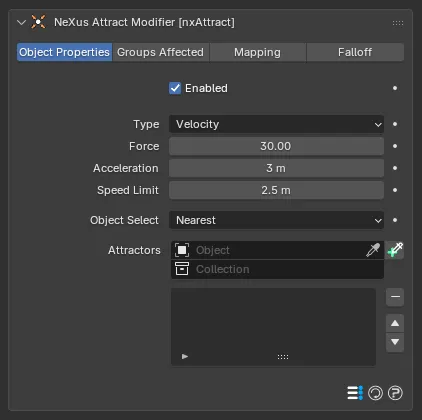Click the Attractors Object picker field
422x420 pixels.
point(277,250)
